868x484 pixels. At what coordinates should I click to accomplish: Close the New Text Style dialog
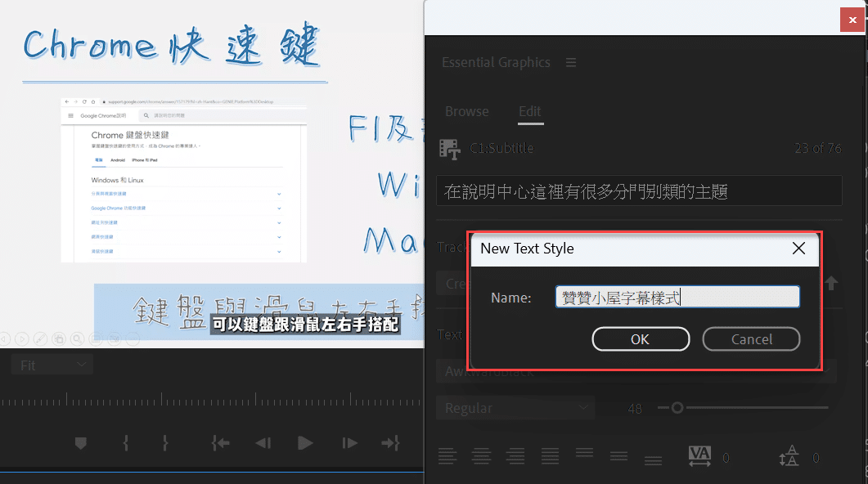[798, 249]
